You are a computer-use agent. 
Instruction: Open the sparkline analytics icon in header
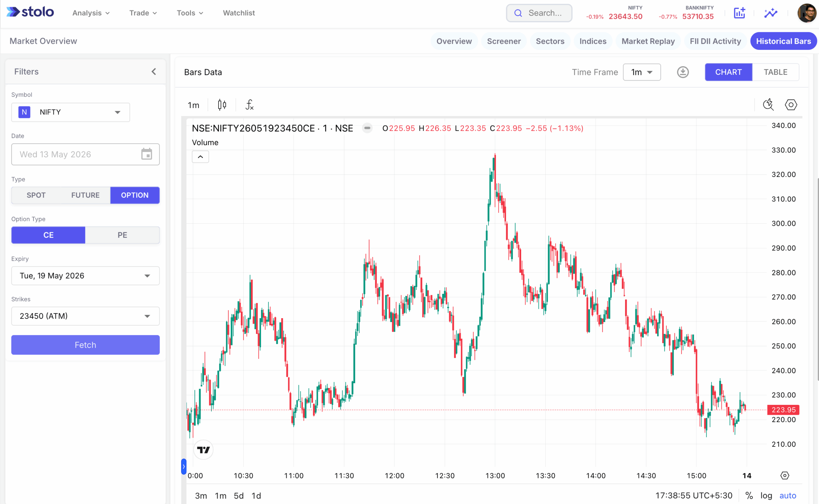[771, 13]
